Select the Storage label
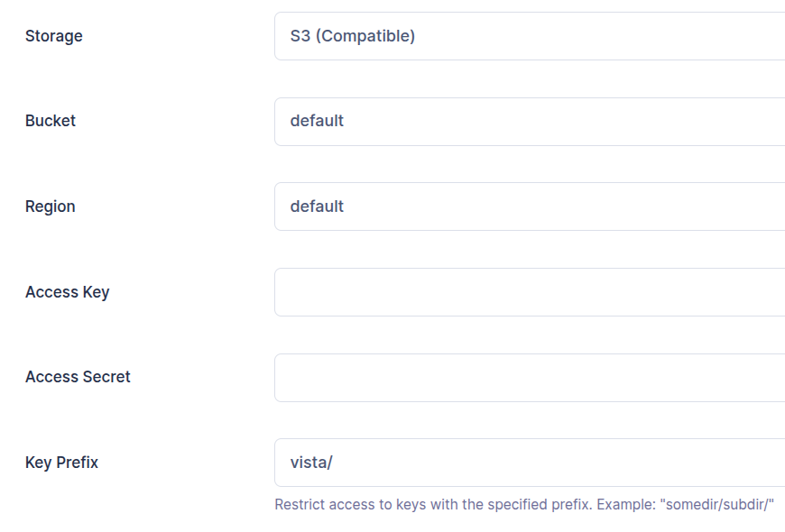 coord(54,37)
